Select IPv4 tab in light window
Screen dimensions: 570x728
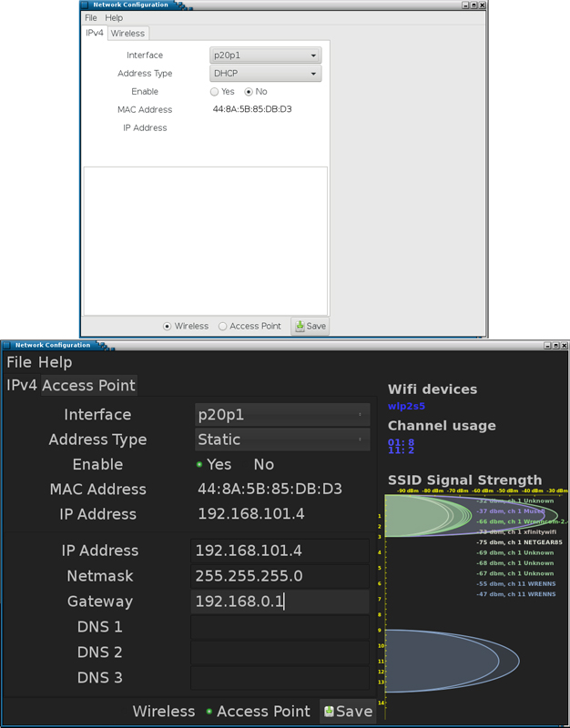[x=95, y=33]
